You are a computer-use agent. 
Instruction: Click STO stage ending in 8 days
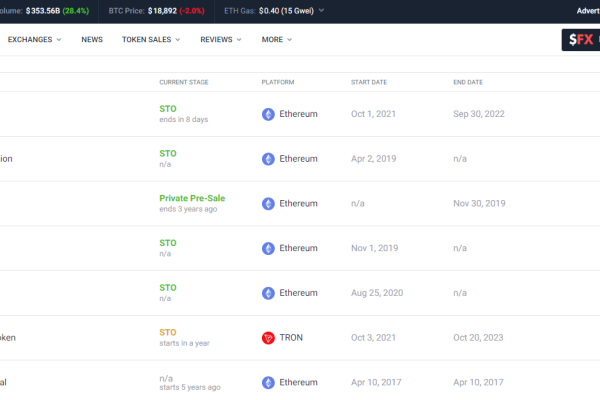(x=168, y=109)
